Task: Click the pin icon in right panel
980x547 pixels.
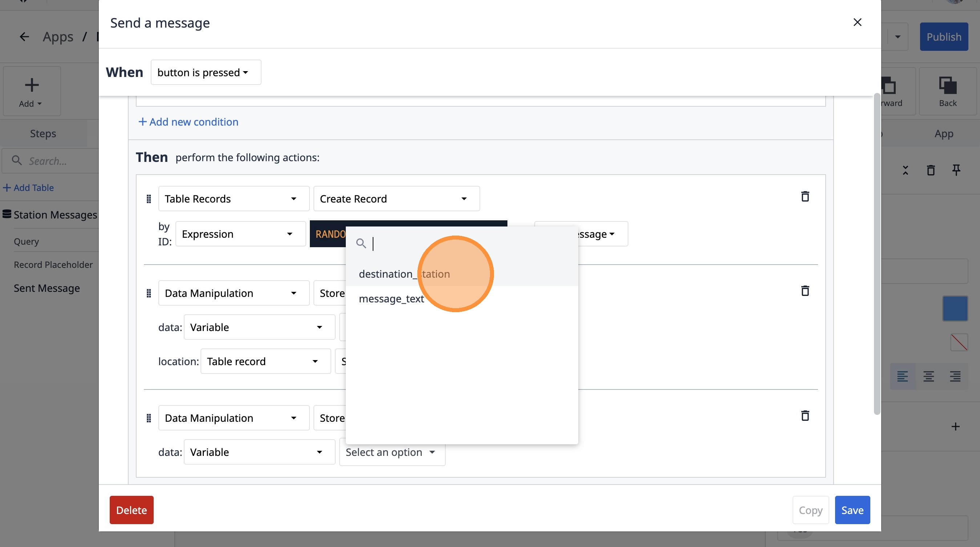Action: coord(956,170)
